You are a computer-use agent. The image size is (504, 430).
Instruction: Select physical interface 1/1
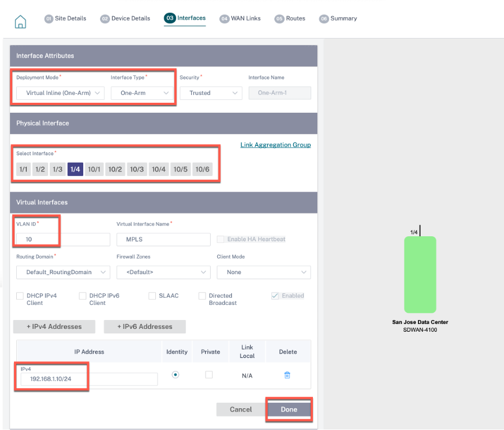(x=23, y=169)
